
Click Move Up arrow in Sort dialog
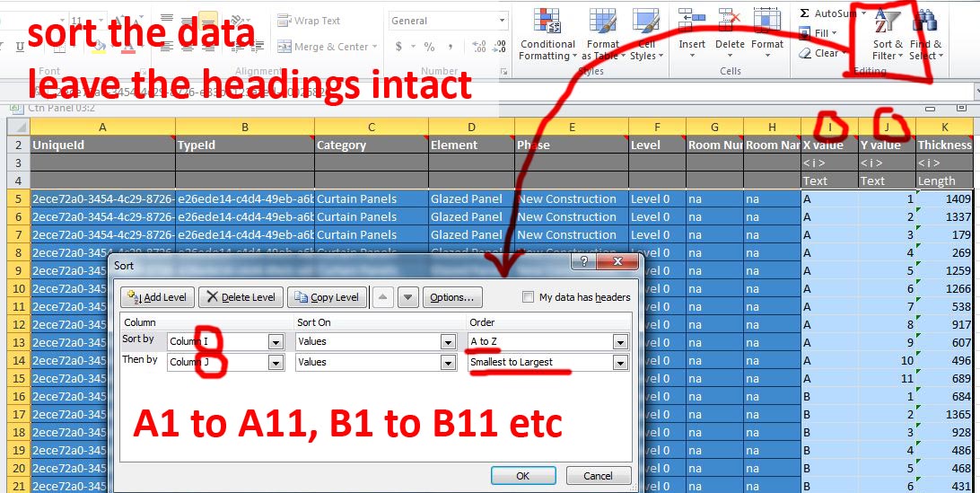(382, 297)
